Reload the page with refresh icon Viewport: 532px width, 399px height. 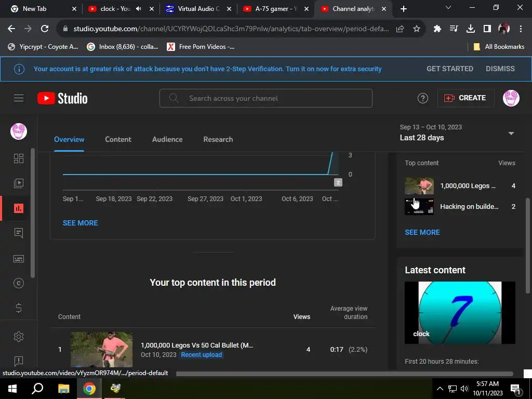click(x=45, y=29)
